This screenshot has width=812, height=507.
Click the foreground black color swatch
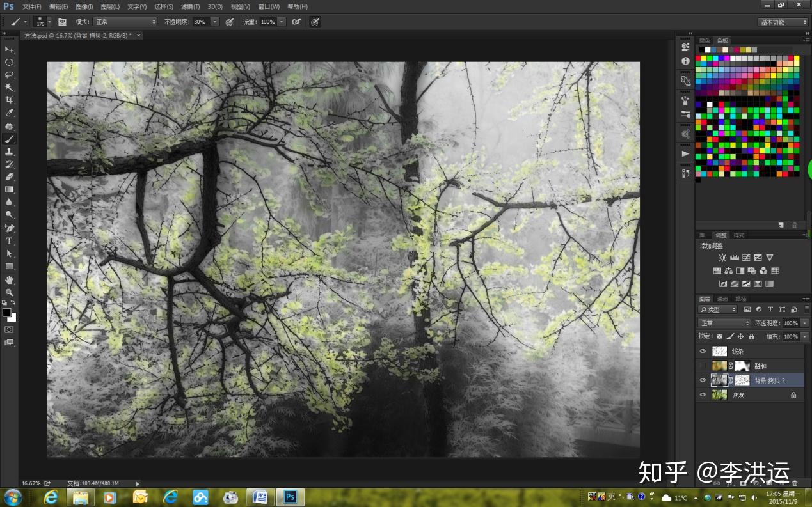click(6, 312)
